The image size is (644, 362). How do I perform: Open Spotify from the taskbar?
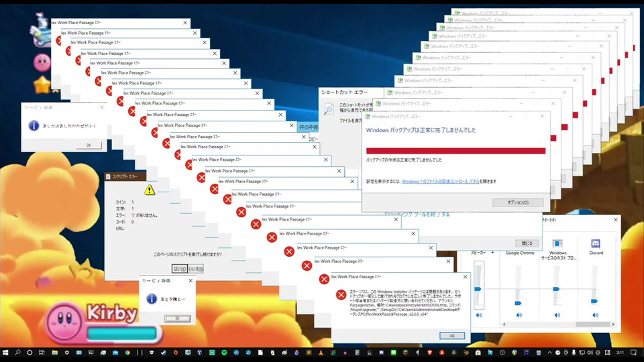point(224,353)
